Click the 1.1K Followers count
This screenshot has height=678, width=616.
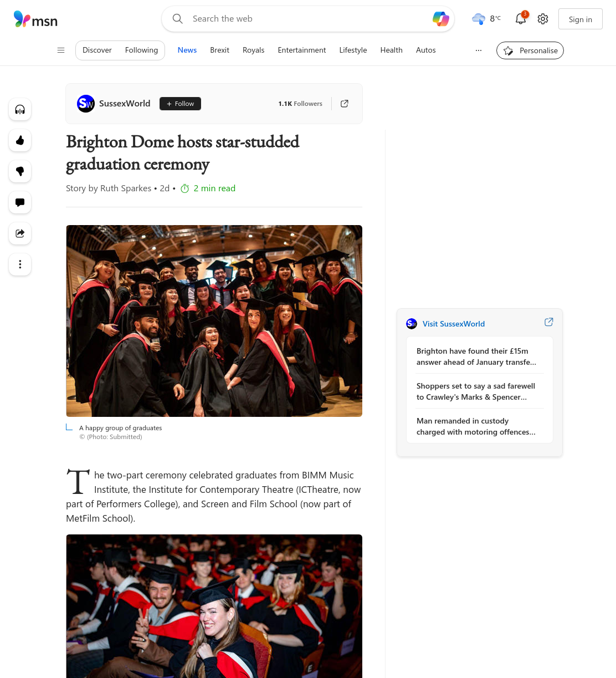(x=300, y=104)
